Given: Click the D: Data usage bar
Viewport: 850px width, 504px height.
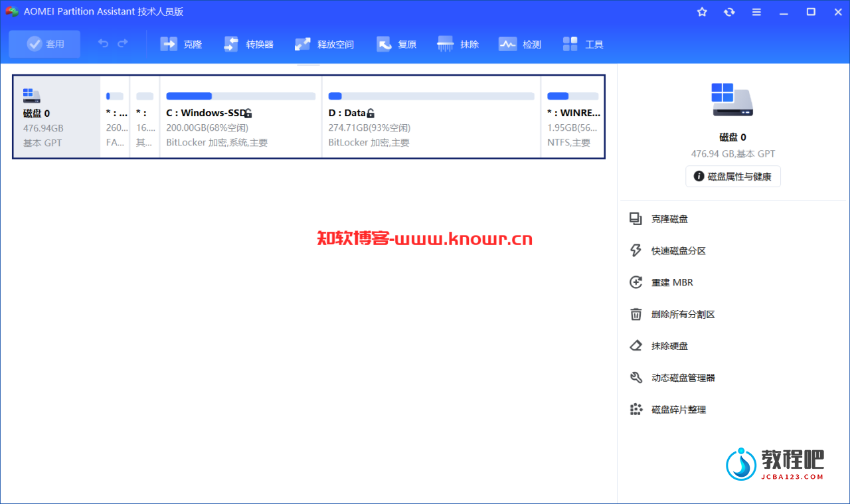Looking at the screenshot, I should [x=431, y=96].
